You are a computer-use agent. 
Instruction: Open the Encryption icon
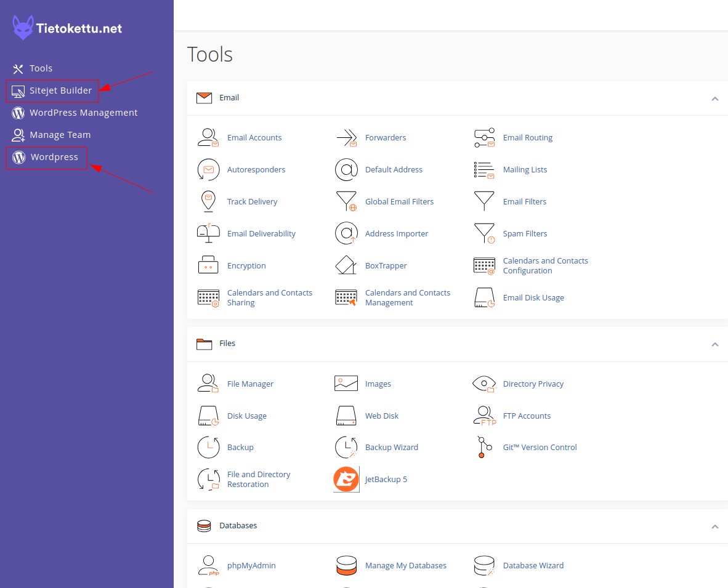[x=208, y=265]
